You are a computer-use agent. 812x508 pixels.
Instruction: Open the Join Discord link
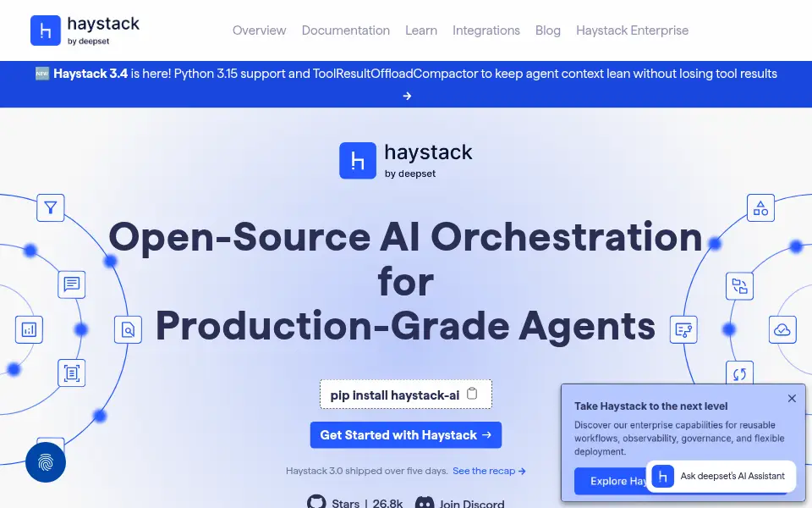460,503
